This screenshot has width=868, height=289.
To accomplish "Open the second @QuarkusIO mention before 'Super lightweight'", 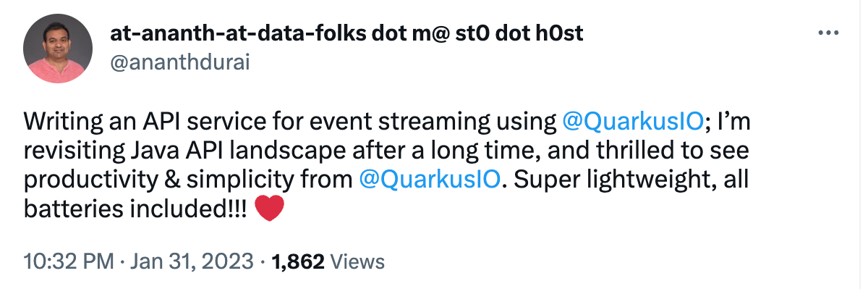I will click(x=430, y=180).
